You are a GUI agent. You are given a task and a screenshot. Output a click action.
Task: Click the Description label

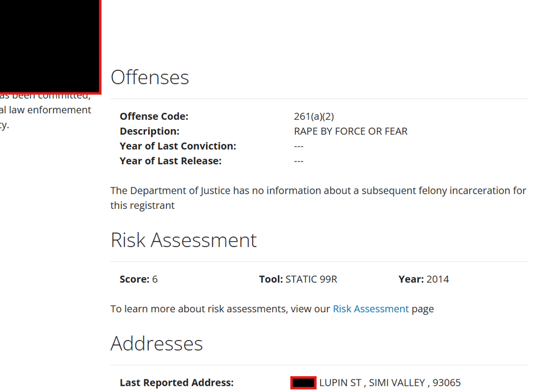[149, 131]
